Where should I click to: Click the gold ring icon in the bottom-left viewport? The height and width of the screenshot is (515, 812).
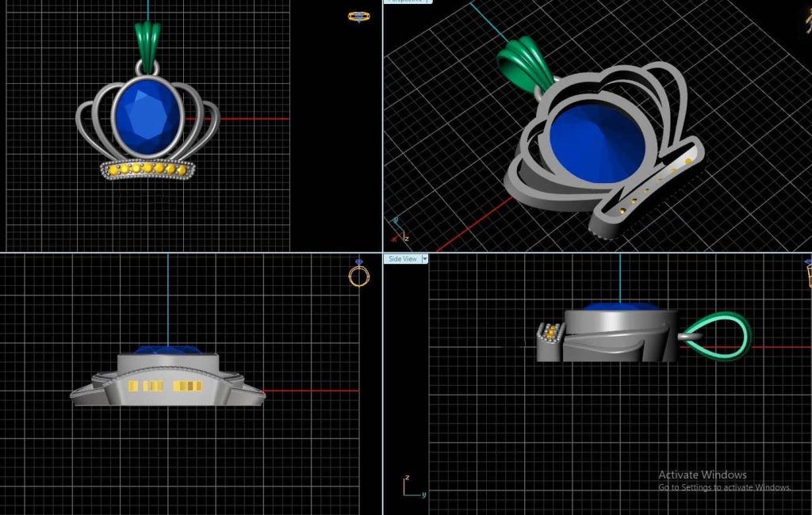pos(358,275)
